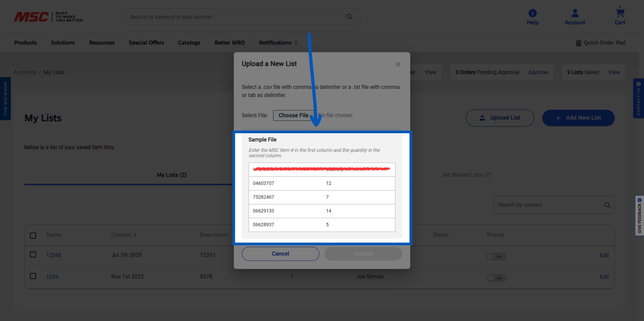Open Better MRO menu
The height and width of the screenshot is (321, 644).
coord(230,43)
